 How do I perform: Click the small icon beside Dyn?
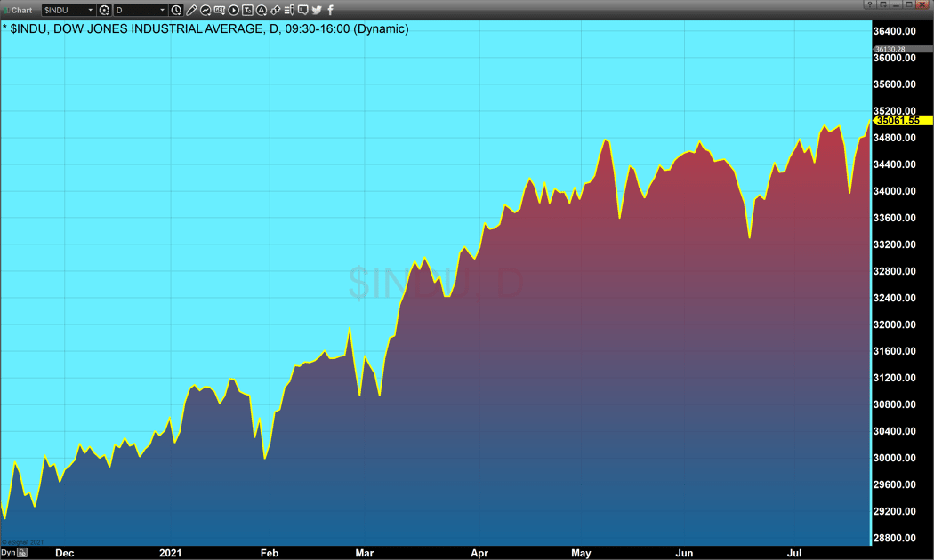pyautogui.click(x=22, y=553)
